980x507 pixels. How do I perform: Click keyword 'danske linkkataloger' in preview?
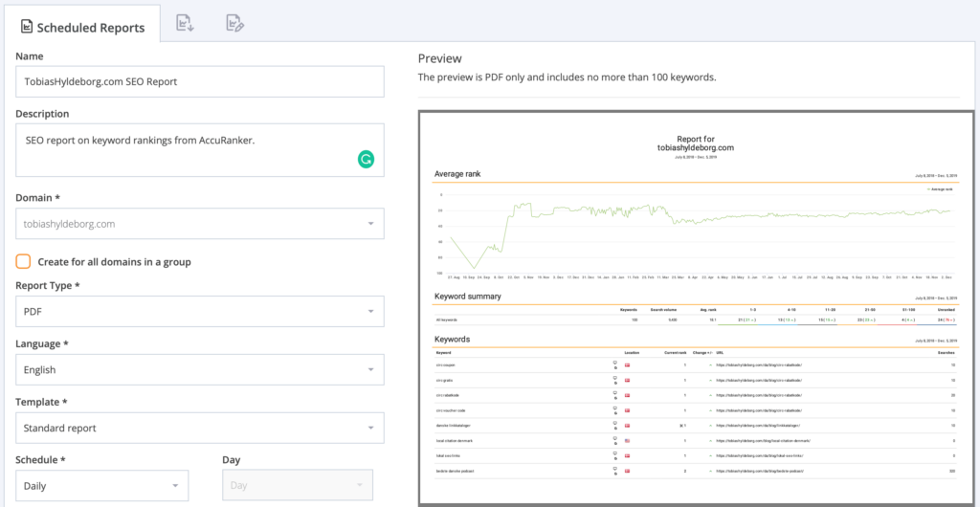point(453,426)
